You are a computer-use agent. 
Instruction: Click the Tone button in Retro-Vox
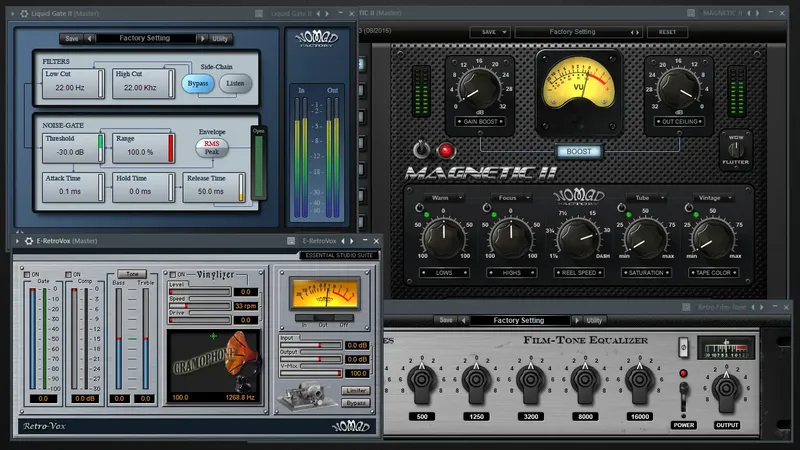click(132, 274)
